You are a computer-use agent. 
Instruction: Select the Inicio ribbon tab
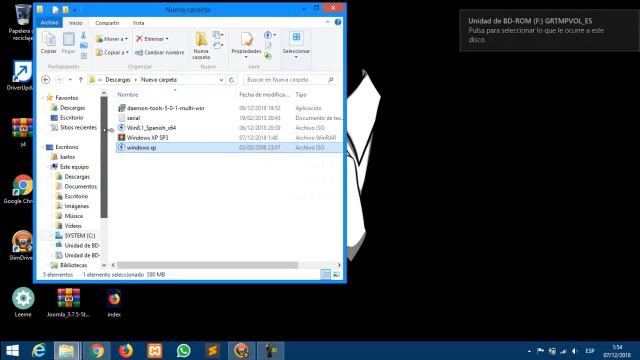pyautogui.click(x=76, y=23)
